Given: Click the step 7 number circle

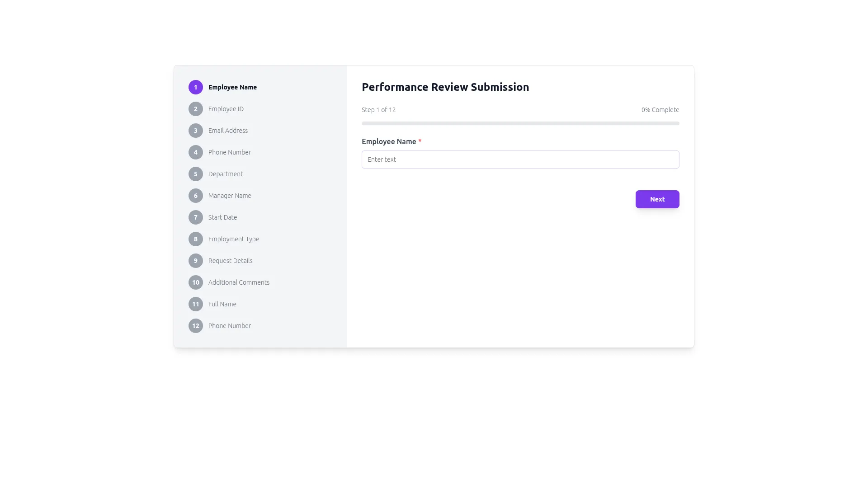Looking at the screenshot, I should pos(195,217).
